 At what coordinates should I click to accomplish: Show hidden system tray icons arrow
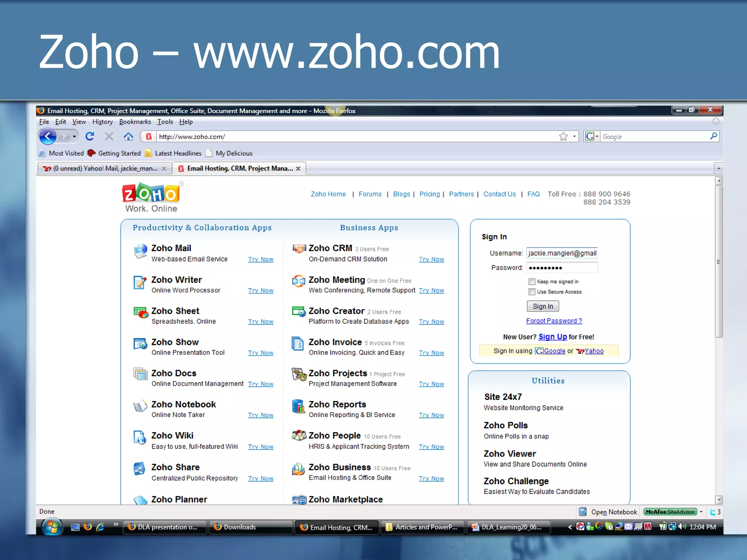[x=570, y=527]
